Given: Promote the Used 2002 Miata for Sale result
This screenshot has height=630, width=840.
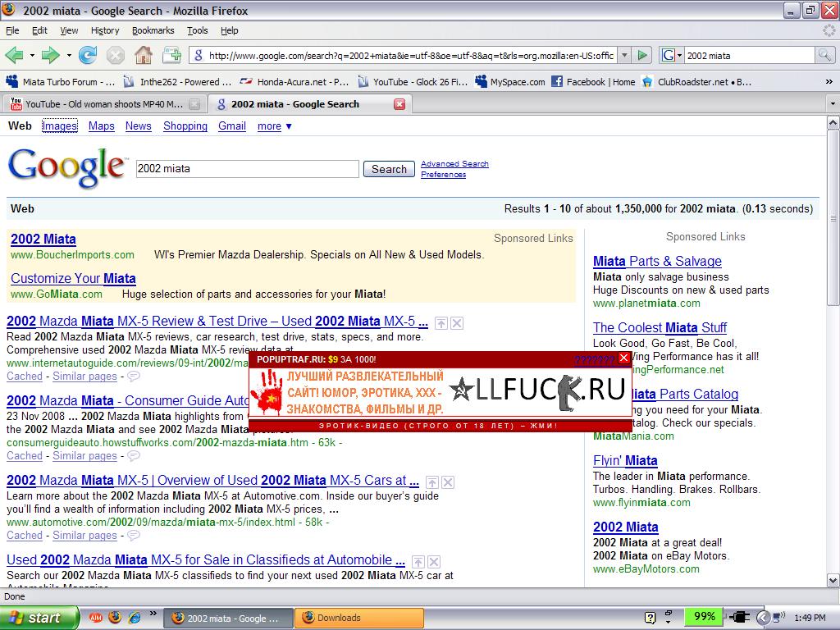Looking at the screenshot, I should [x=418, y=561].
